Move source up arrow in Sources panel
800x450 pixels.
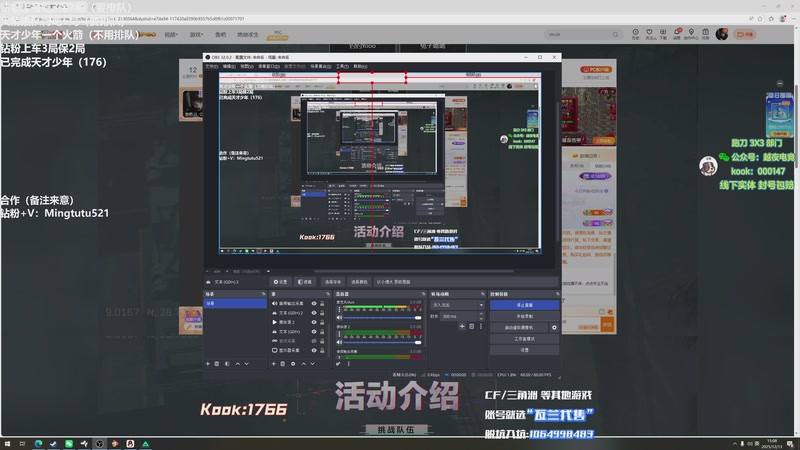point(303,364)
